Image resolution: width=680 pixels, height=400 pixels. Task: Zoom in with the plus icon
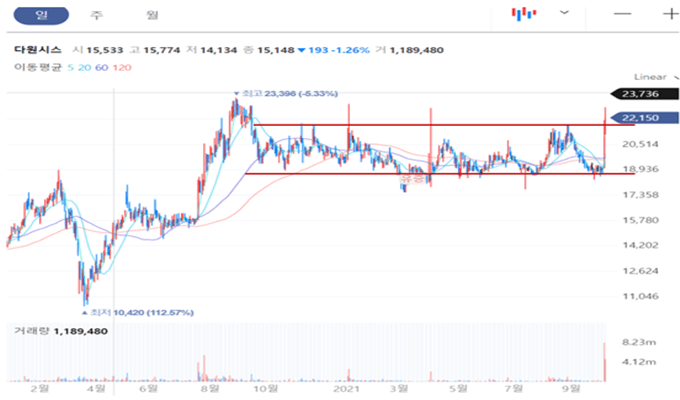tap(671, 14)
